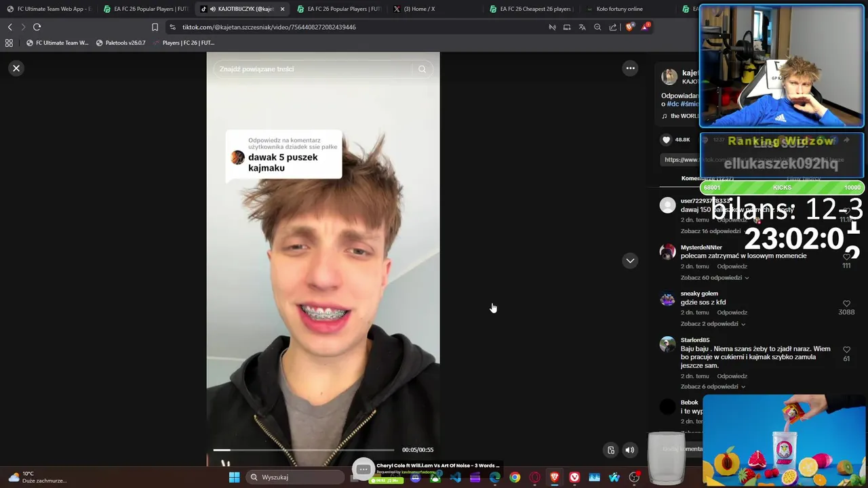This screenshot has height=488, width=868.
Task: Click the share page icon in address bar
Action: click(613, 27)
